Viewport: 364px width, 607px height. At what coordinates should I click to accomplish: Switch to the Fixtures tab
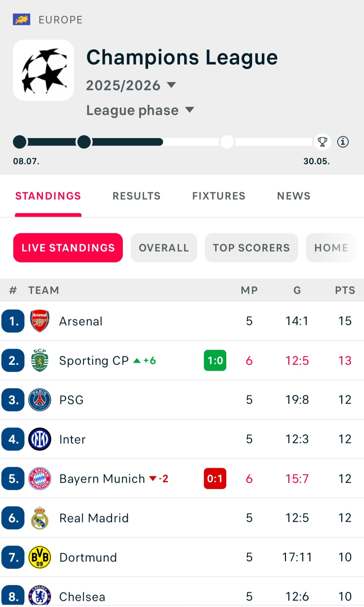point(218,196)
